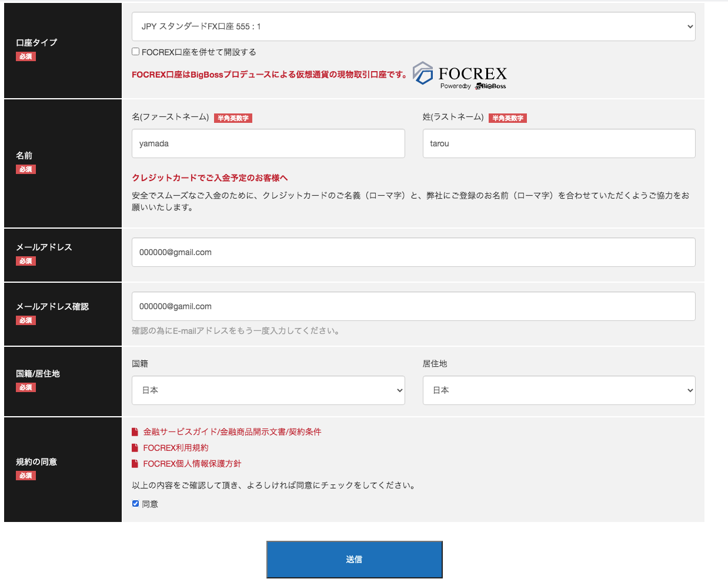Edit the last name field containing tarou
This screenshot has height=579, width=728.
click(x=559, y=143)
